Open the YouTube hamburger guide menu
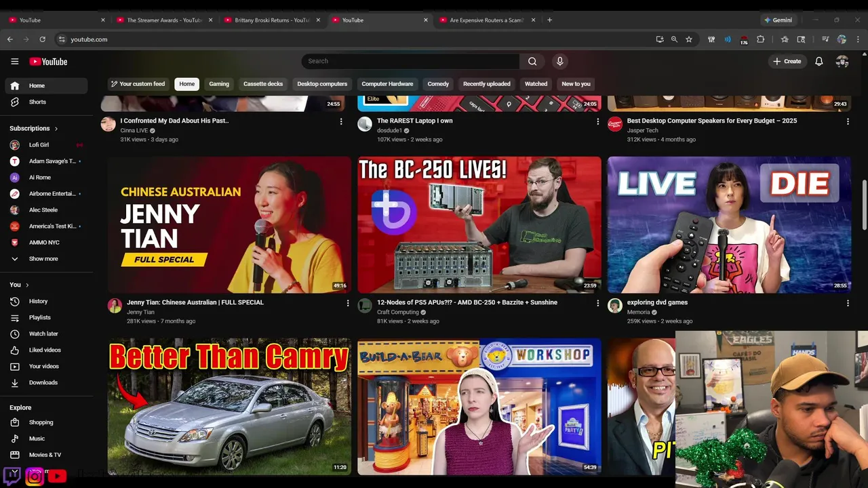 pyautogui.click(x=14, y=61)
